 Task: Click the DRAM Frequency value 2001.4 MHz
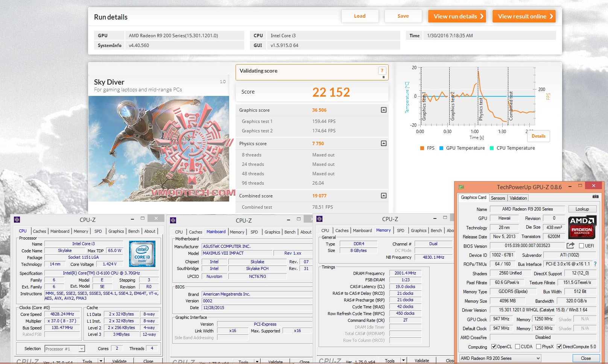[405, 273]
